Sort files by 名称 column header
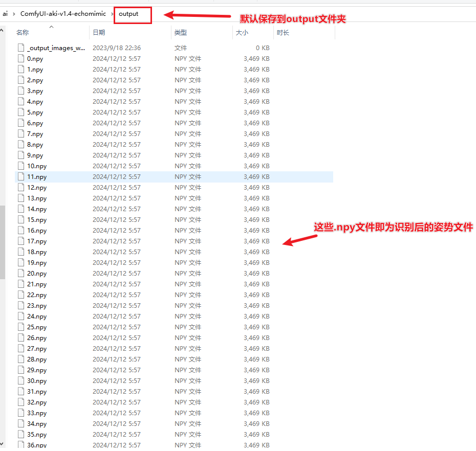Viewport: 476px width, 451px height. tap(23, 33)
